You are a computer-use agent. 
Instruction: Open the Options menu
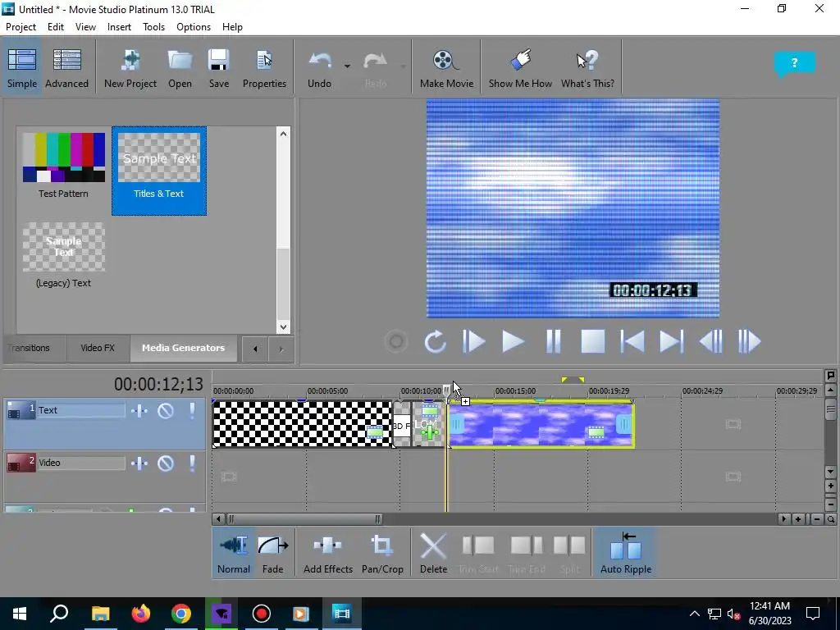click(194, 27)
